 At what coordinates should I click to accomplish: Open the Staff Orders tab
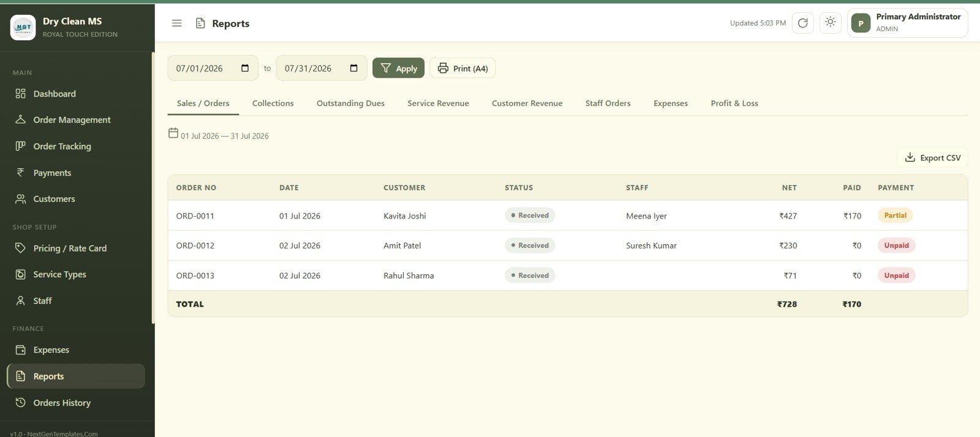608,103
